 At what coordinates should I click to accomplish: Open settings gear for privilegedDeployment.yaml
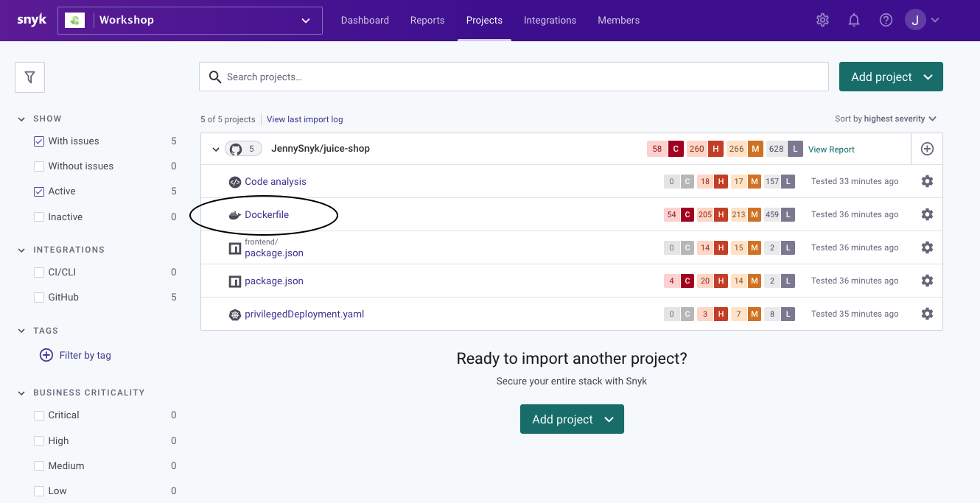tap(927, 314)
